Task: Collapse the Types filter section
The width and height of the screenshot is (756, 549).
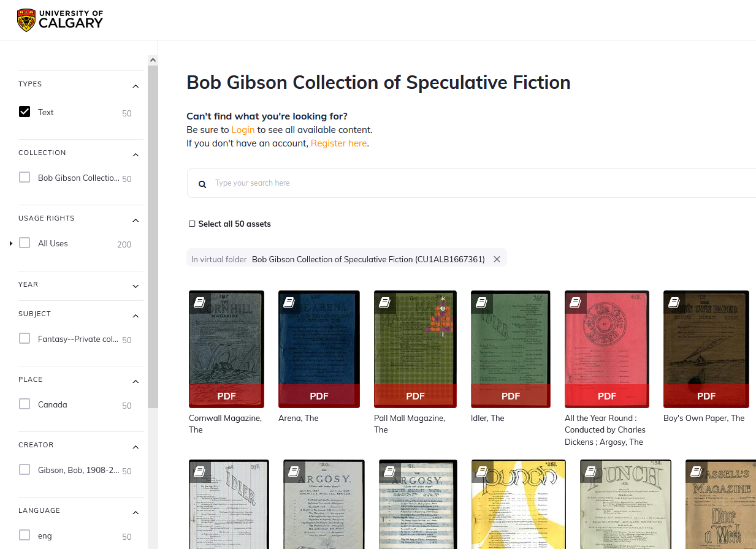Action: click(x=136, y=86)
